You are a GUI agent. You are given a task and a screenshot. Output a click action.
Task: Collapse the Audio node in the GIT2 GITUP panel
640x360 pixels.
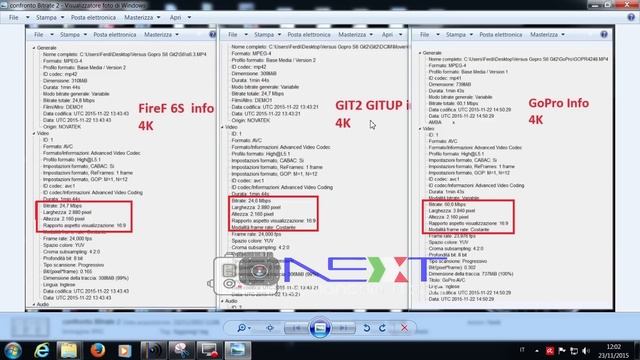click(222, 301)
